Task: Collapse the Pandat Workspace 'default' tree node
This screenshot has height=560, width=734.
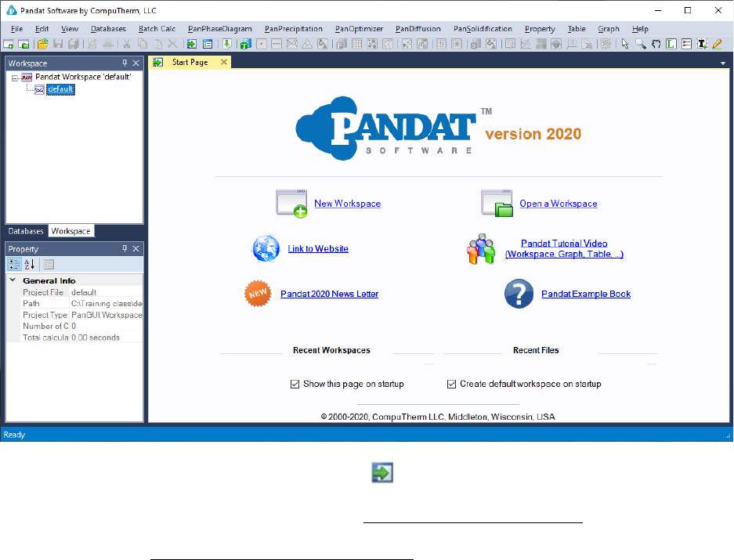Action: pyautogui.click(x=15, y=78)
